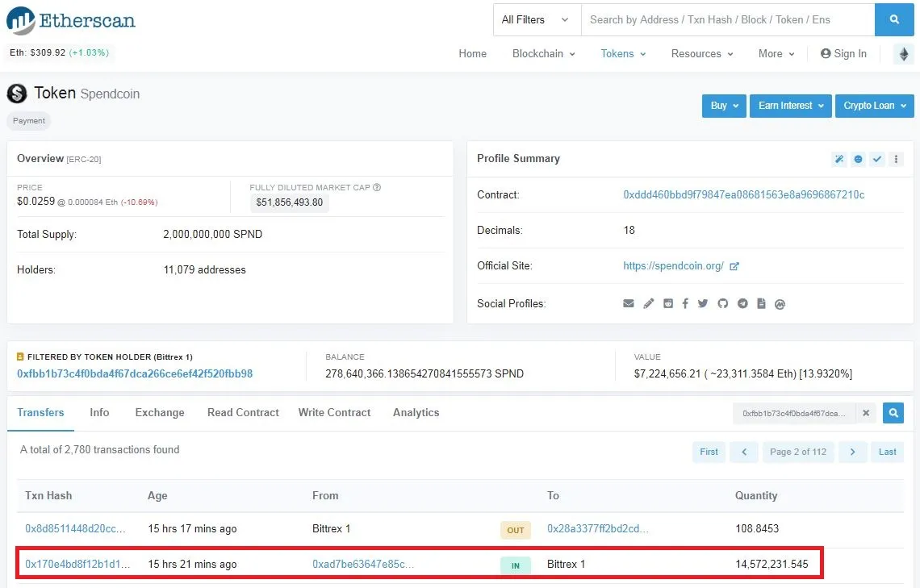The width and height of the screenshot is (920, 588).
Task: Expand the Earn Interest dropdown
Action: [790, 106]
